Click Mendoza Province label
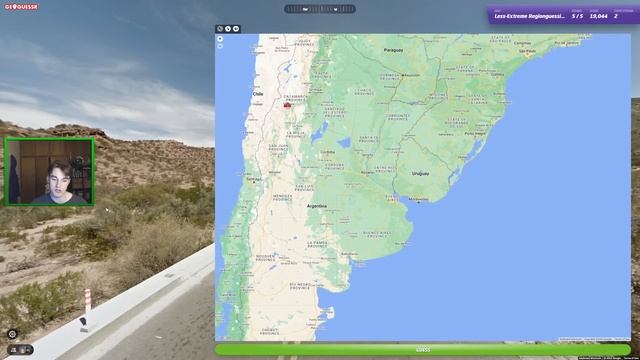The width and height of the screenshot is (640, 360). pos(282,198)
